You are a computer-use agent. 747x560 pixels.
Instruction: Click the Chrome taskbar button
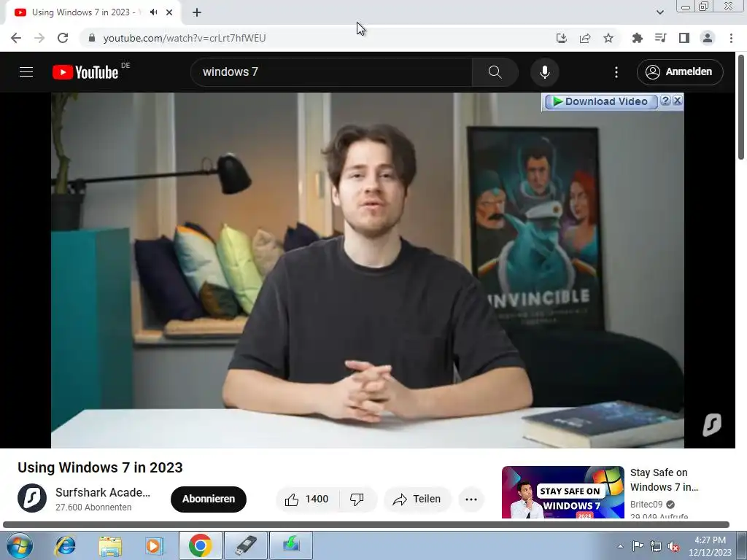pos(200,545)
